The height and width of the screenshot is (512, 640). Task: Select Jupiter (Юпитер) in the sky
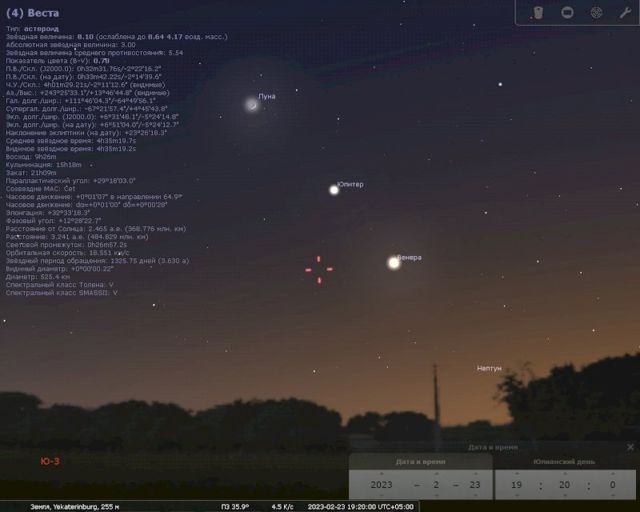click(x=334, y=189)
